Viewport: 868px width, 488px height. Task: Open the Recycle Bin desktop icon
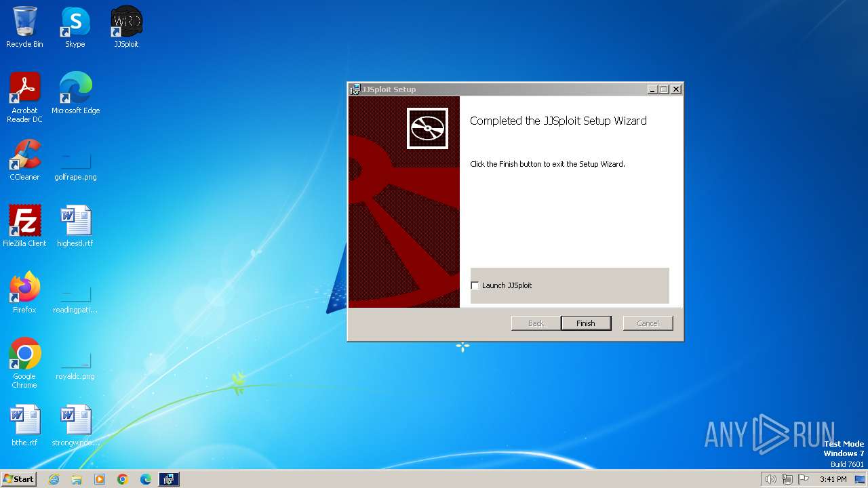pyautogui.click(x=24, y=27)
